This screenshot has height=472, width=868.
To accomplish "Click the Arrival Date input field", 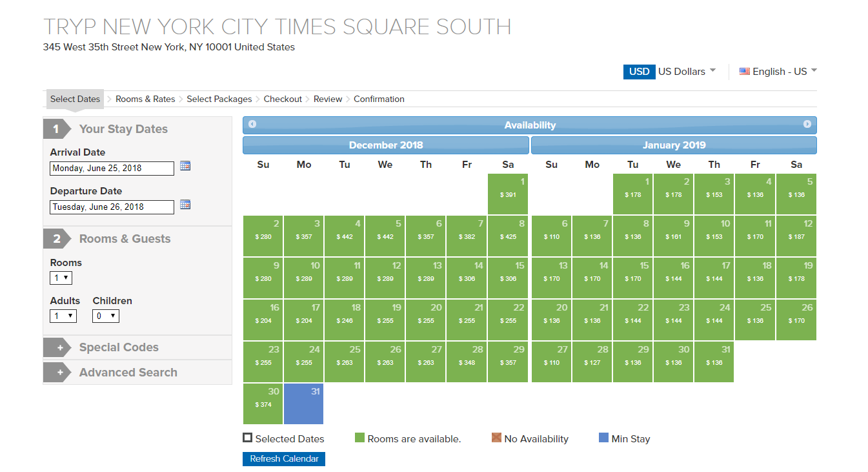I will [112, 169].
